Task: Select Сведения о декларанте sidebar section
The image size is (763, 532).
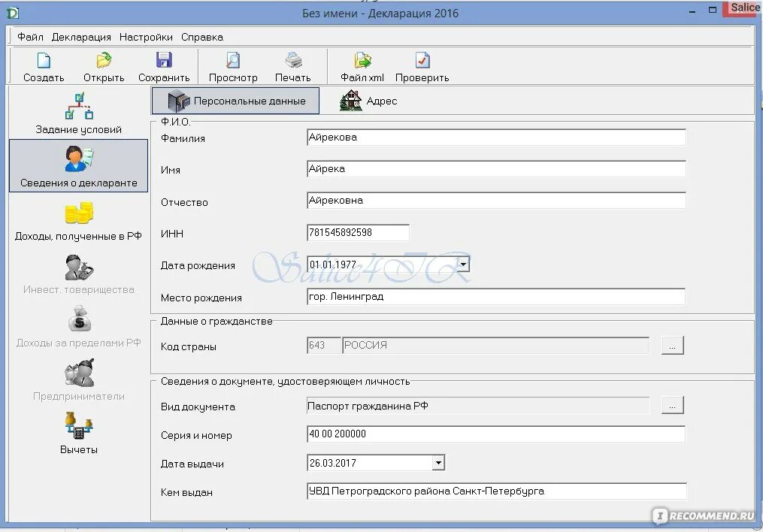Action: pyautogui.click(x=78, y=166)
